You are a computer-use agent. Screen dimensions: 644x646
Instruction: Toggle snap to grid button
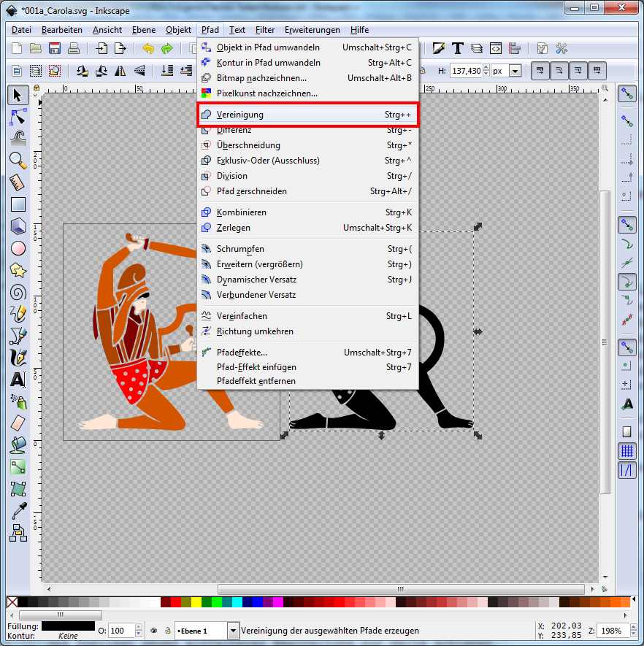tap(626, 451)
